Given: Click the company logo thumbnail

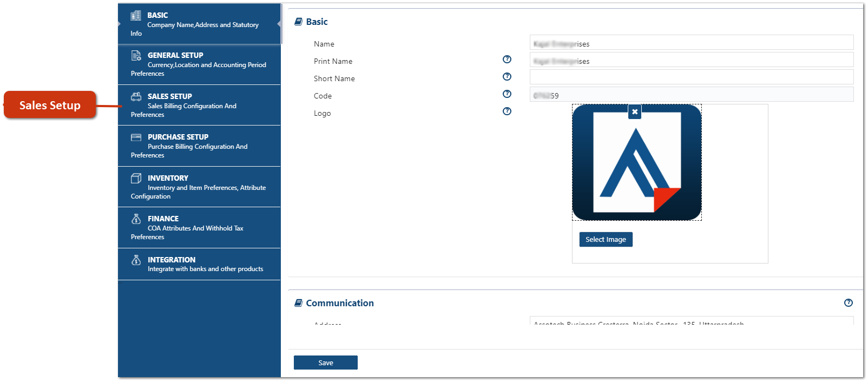Looking at the screenshot, I should pyautogui.click(x=637, y=162).
